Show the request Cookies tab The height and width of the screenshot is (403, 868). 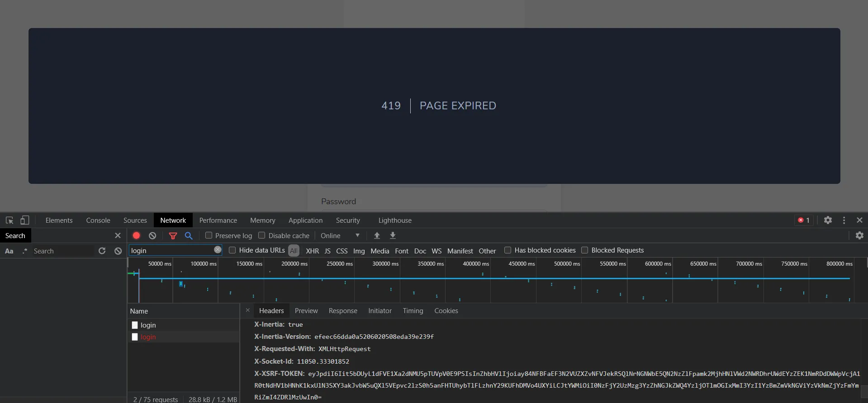click(446, 311)
